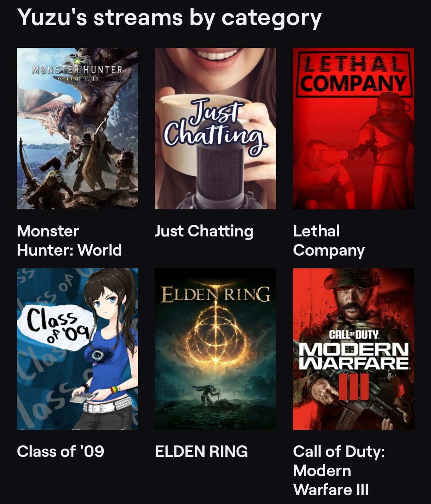View the Class of '09 cover thumbnail

[77, 349]
